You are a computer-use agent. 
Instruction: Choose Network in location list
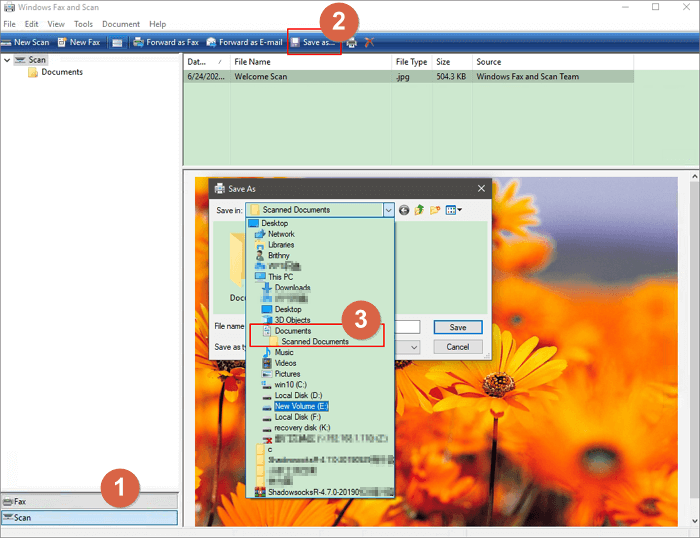[275, 234]
